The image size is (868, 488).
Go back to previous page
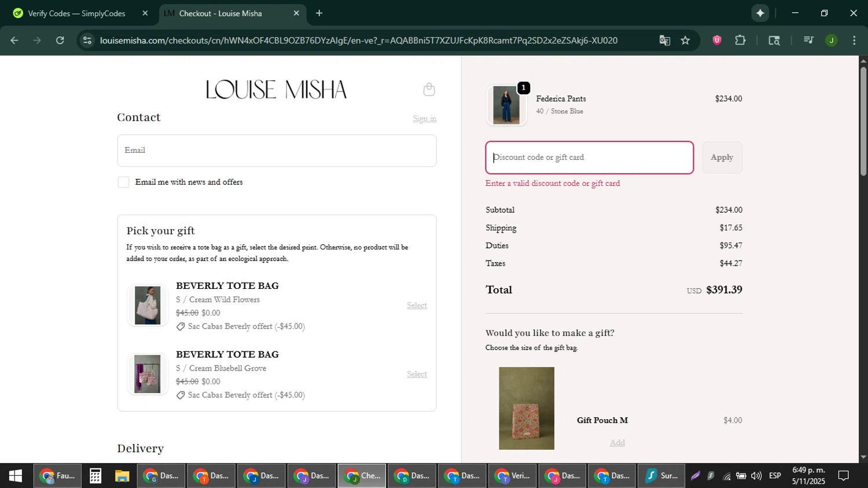click(x=14, y=41)
